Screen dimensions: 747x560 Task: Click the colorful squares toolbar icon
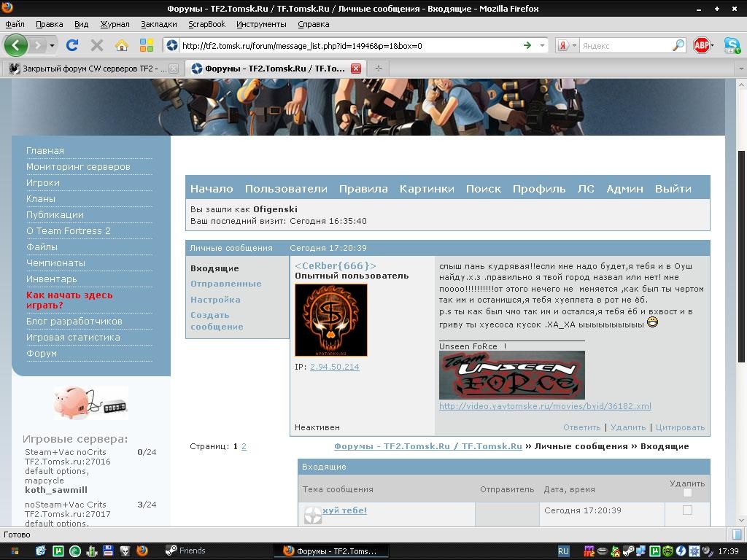146,45
